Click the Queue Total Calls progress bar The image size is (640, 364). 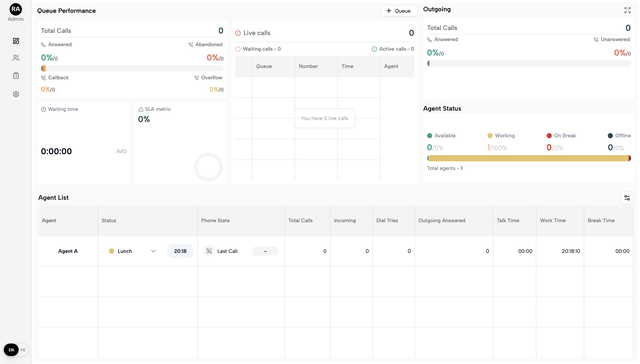pos(132,68)
